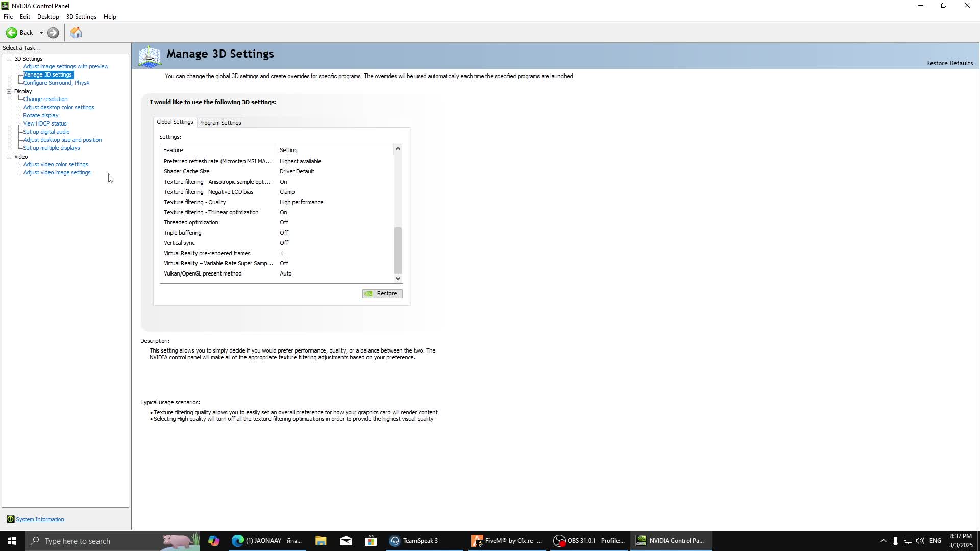Open Rotate display task
The height and width of the screenshot is (551, 980).
point(41,115)
